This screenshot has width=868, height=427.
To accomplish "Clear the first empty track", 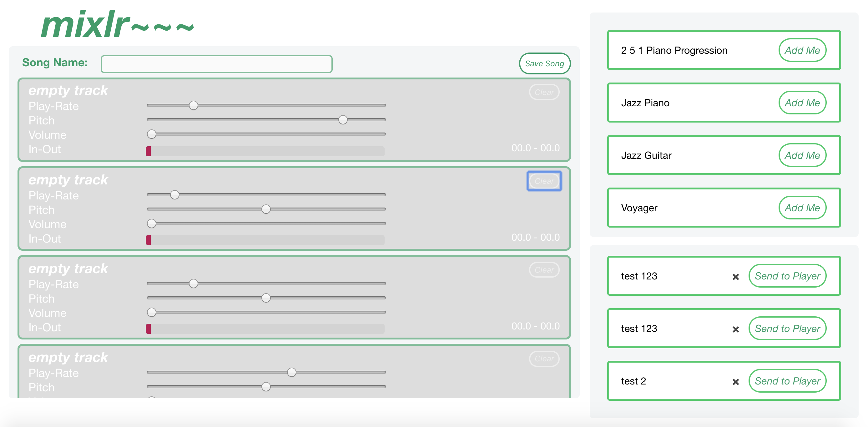I will (544, 92).
